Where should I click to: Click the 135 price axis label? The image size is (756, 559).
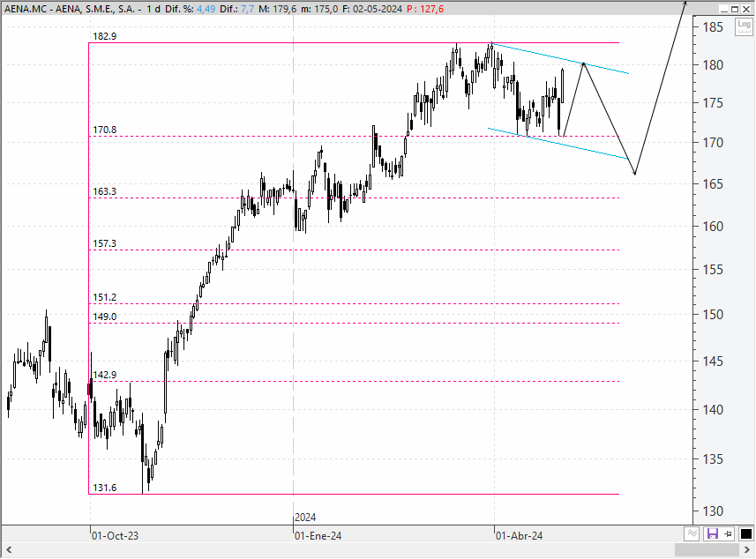click(x=713, y=459)
